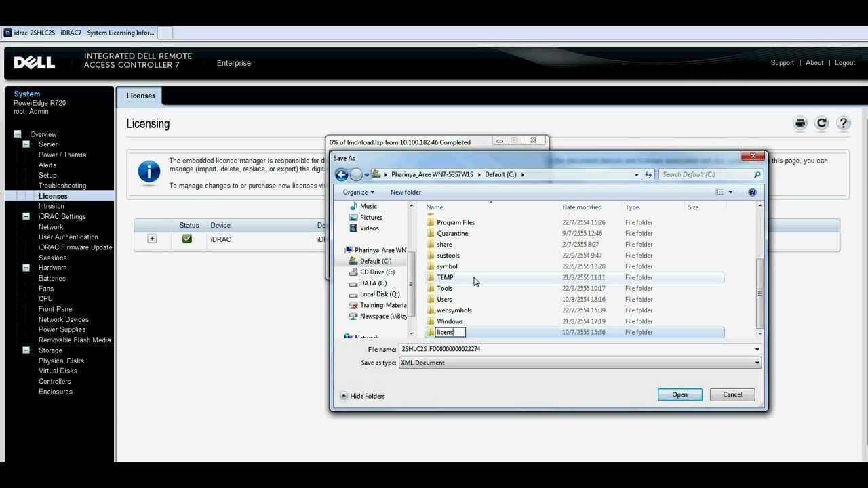The image size is (868, 488).
Task: Open the Program Files folder
Action: (456, 222)
